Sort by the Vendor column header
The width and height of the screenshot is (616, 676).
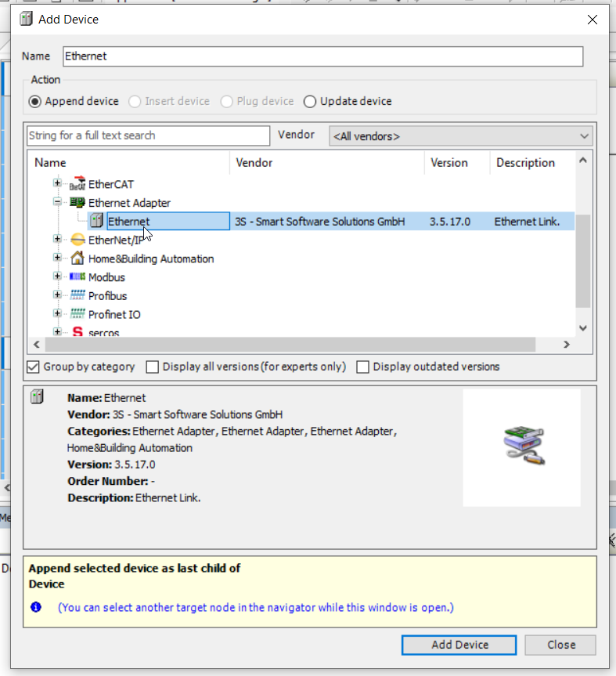327,162
